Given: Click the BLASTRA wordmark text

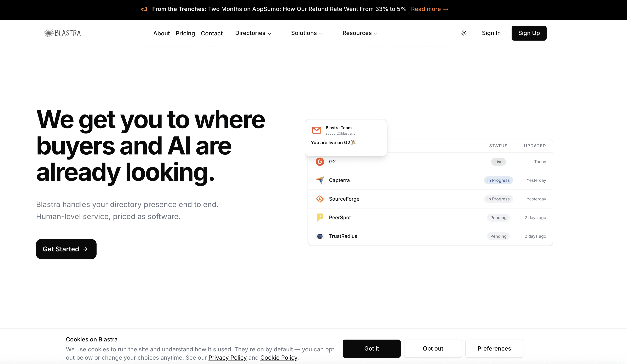Looking at the screenshot, I should pos(68,33).
